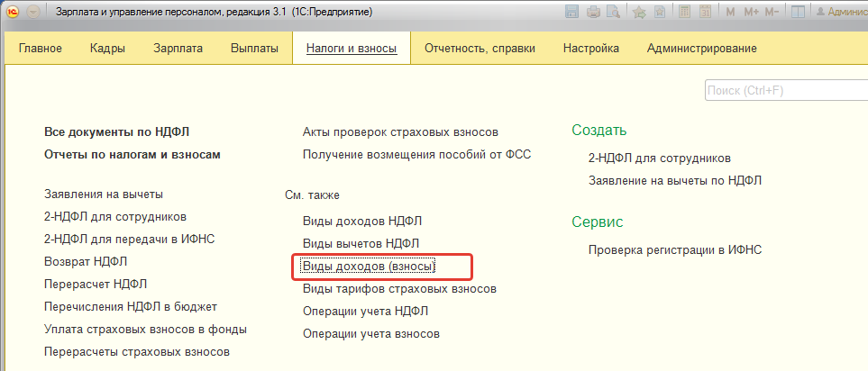Open Операции учета НДФЛ

(x=365, y=312)
